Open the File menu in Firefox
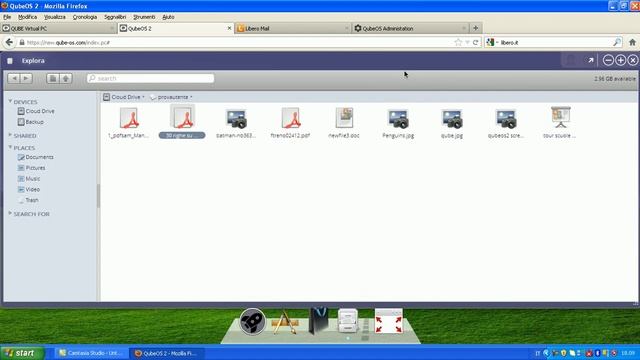This screenshot has width=640, height=360. point(7,17)
